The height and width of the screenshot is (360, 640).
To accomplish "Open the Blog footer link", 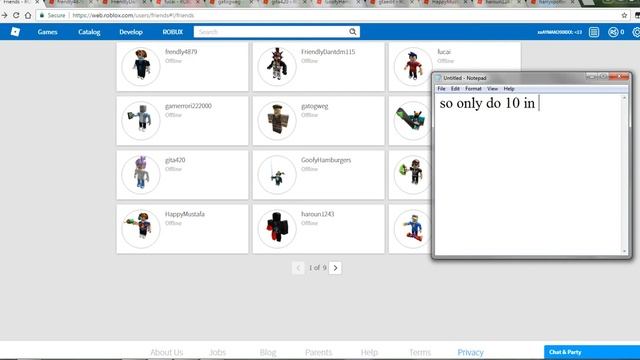I will [x=268, y=352].
